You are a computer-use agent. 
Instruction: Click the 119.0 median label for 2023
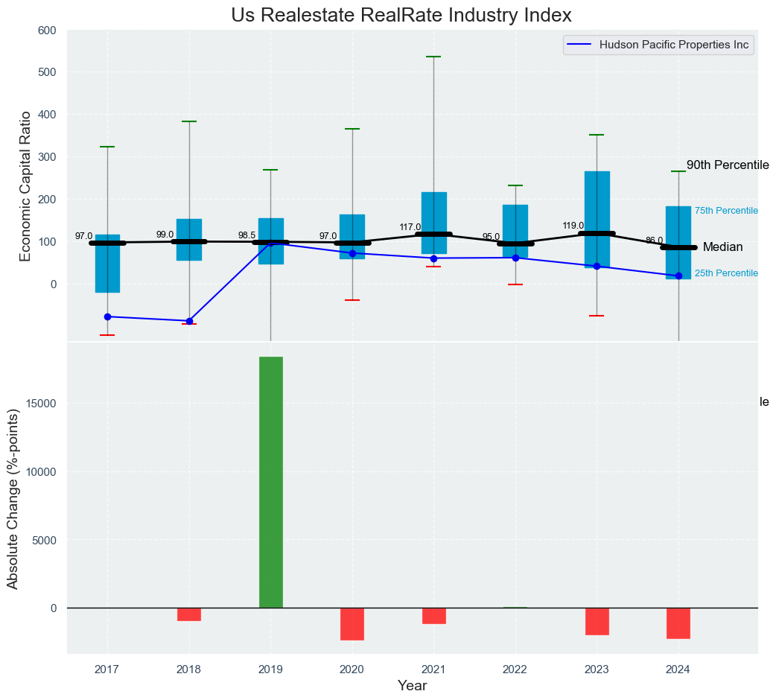tap(573, 226)
